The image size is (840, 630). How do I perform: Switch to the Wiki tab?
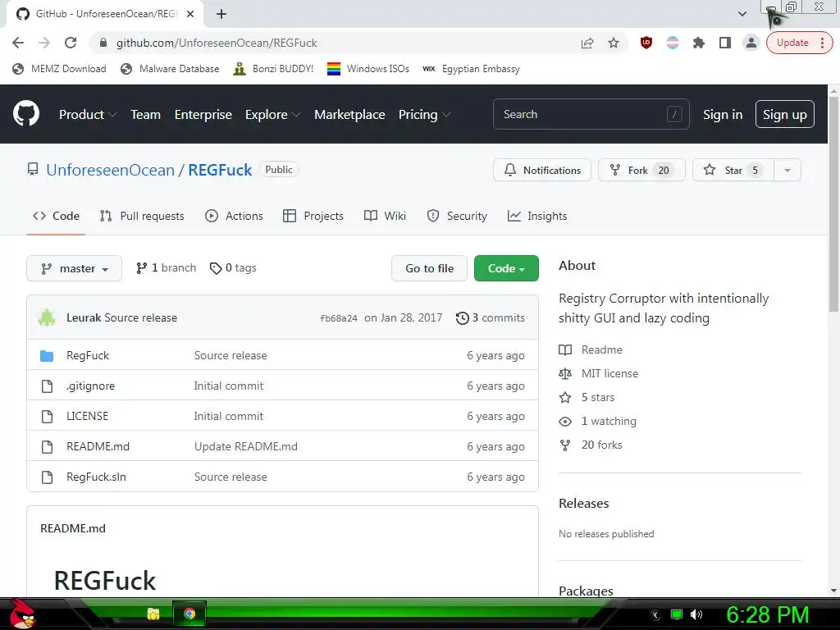click(x=385, y=216)
